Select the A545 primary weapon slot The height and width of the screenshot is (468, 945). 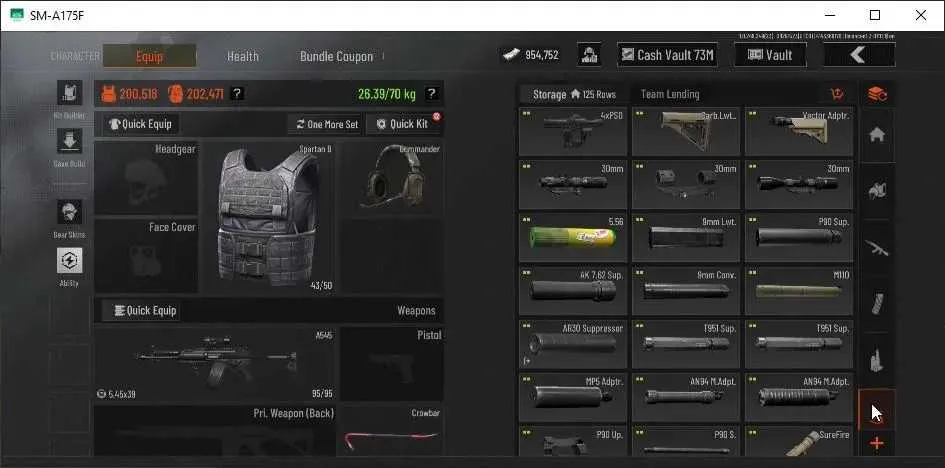point(215,363)
